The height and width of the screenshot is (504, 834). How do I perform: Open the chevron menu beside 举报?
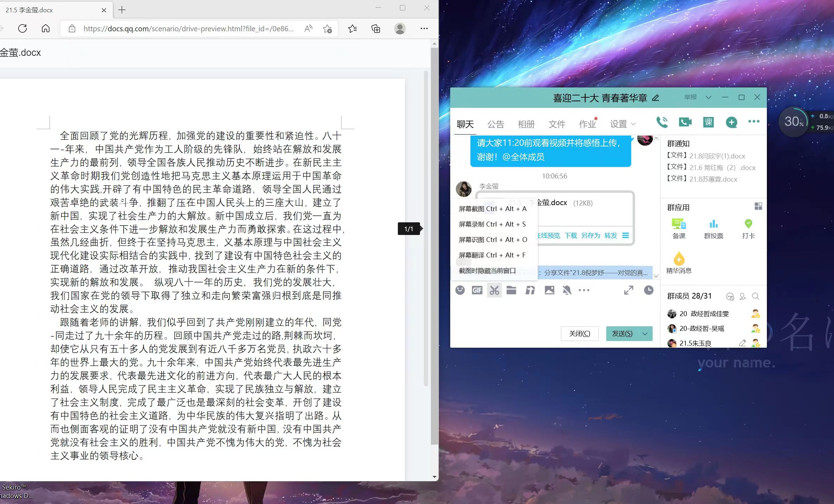(709, 97)
